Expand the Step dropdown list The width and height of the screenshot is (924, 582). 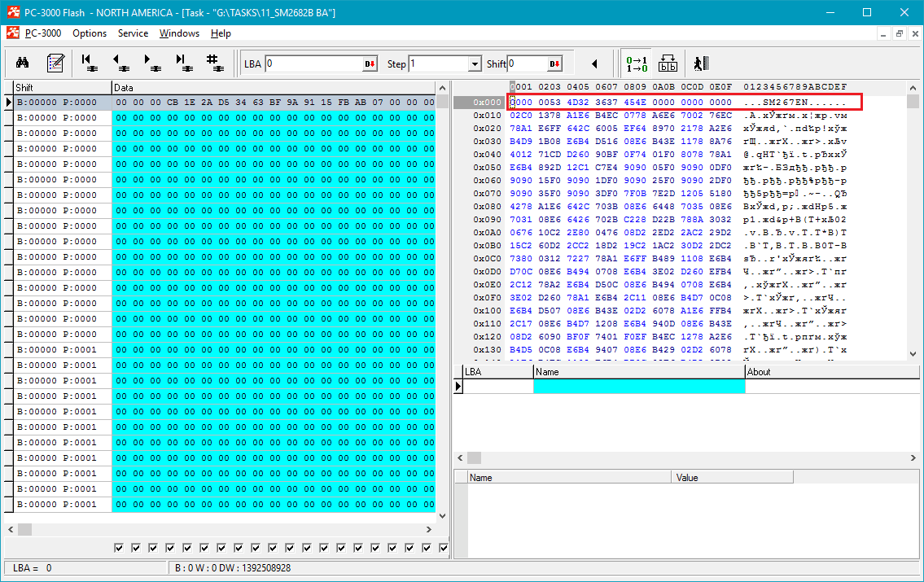coord(475,63)
